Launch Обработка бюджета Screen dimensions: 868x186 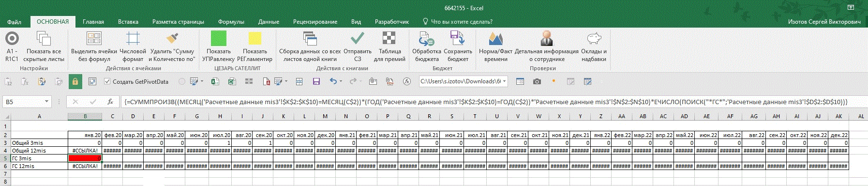click(426, 46)
